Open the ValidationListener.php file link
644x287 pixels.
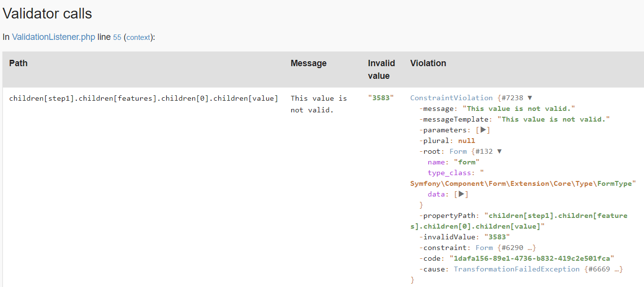pos(54,37)
